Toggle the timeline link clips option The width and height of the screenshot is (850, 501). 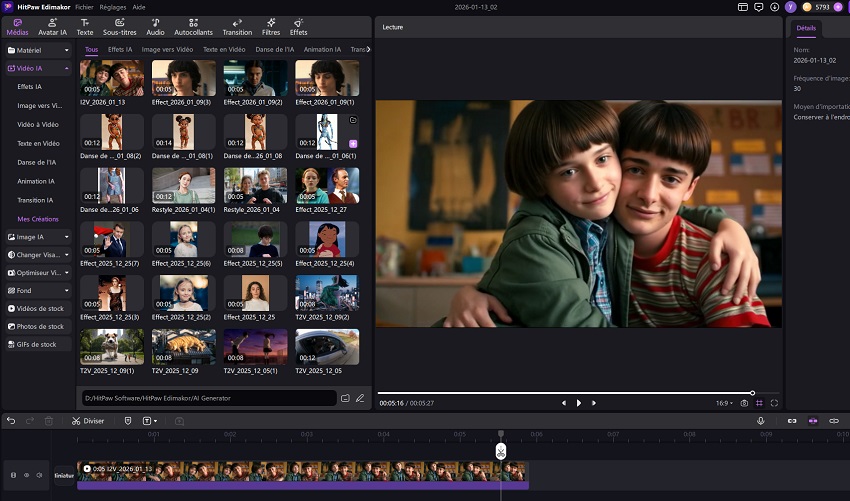[x=792, y=421]
